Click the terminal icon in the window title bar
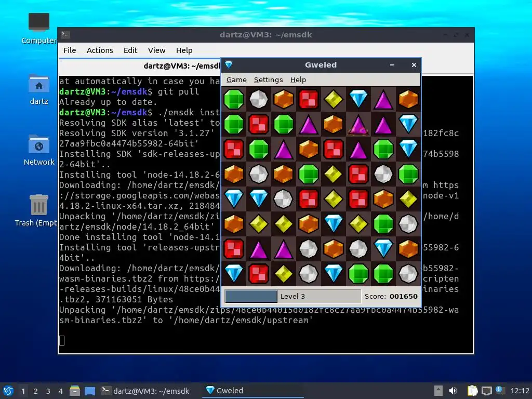 tap(65, 34)
